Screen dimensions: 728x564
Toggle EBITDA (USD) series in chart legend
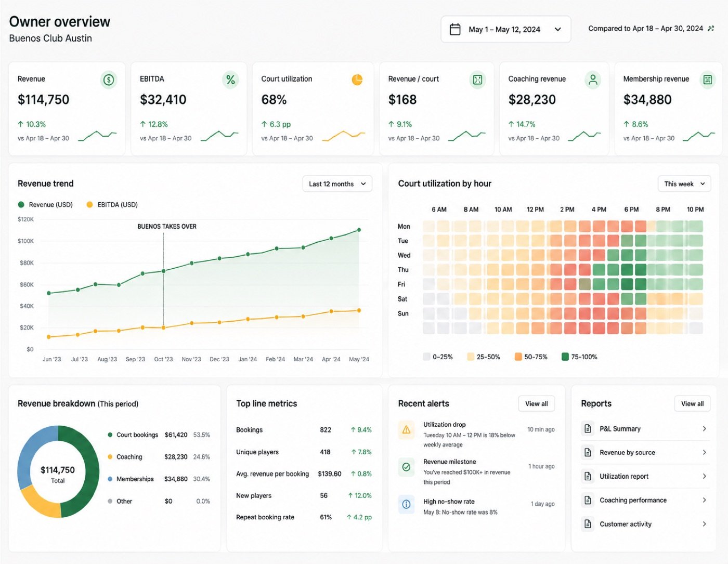[112, 205]
